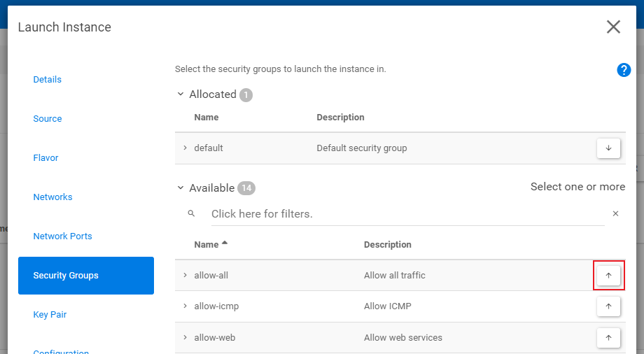Close the Launch Instance dialog

coord(613,27)
